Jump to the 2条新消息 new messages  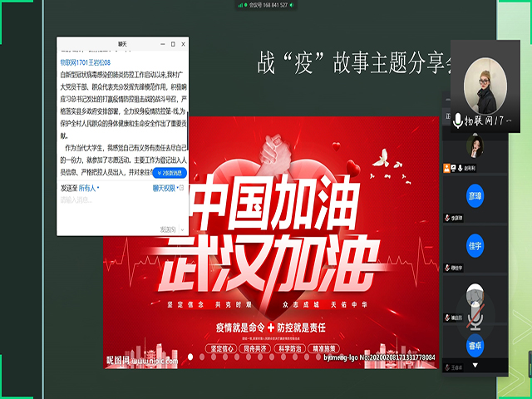click(x=170, y=173)
